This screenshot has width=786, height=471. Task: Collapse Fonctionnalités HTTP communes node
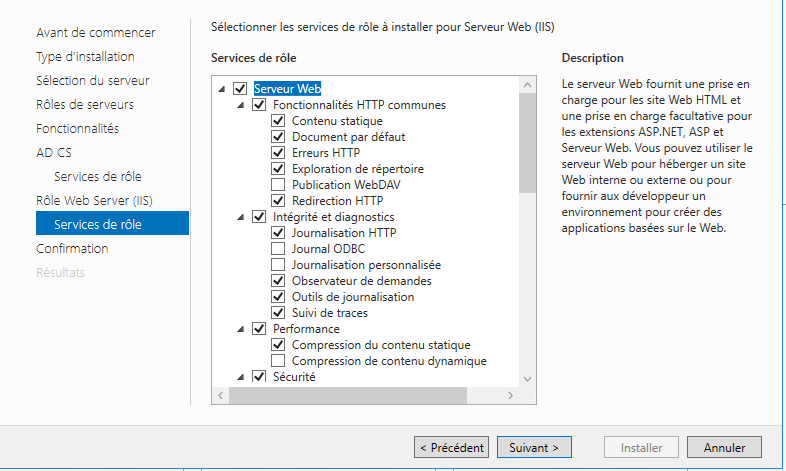(x=241, y=105)
